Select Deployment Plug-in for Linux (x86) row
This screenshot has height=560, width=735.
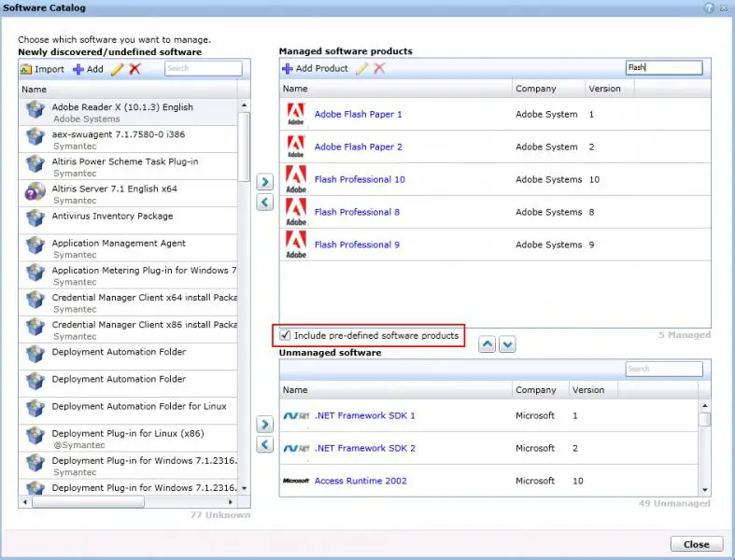tap(128, 439)
